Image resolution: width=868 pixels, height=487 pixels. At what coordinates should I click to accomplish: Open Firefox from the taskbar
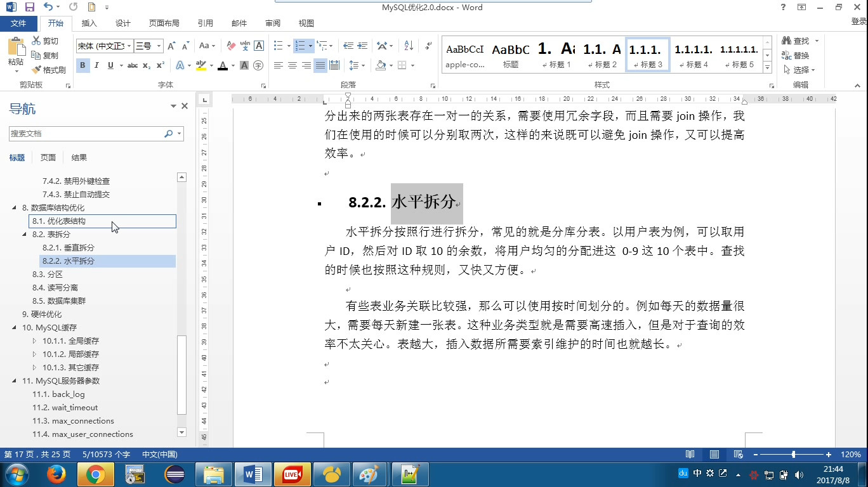pos(56,474)
